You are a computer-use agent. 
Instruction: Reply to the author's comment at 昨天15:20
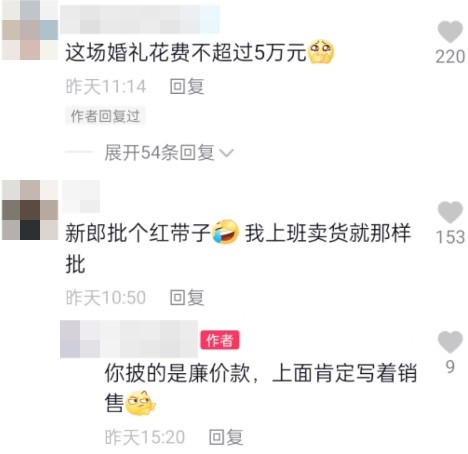(x=226, y=437)
